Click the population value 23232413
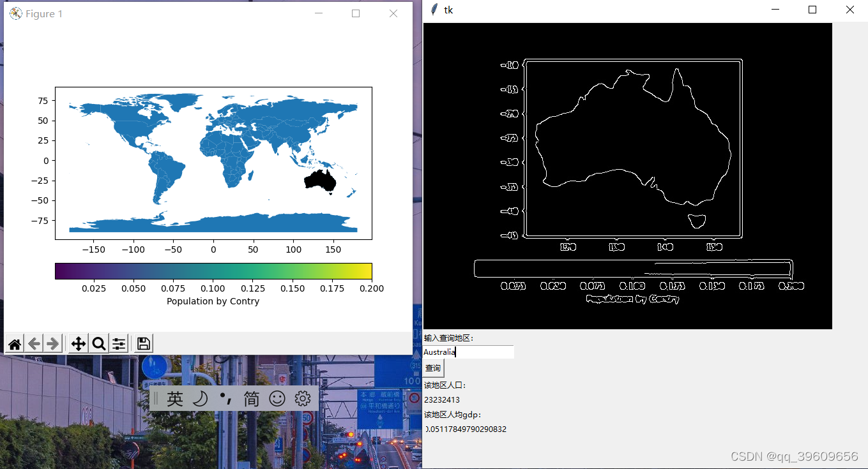This screenshot has height=469, width=868. (x=442, y=400)
